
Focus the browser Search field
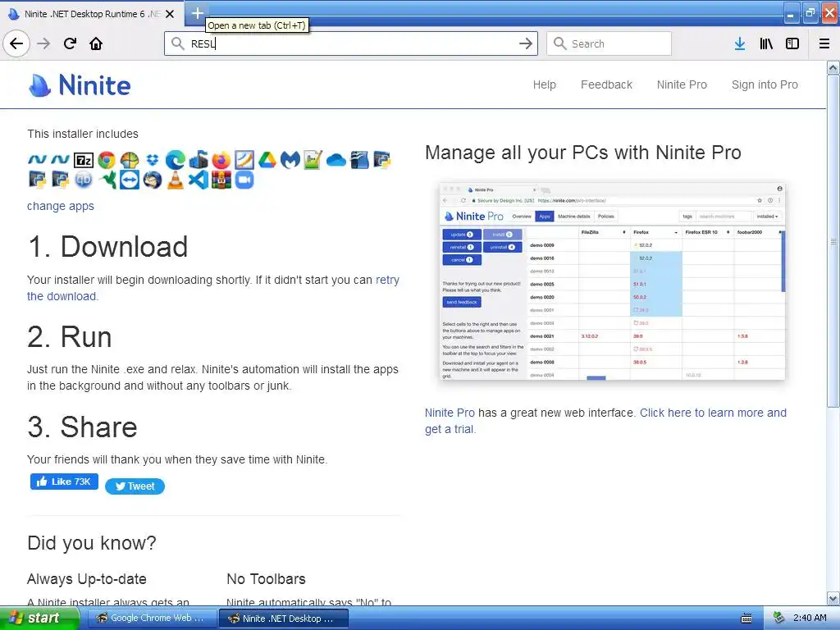[609, 43]
